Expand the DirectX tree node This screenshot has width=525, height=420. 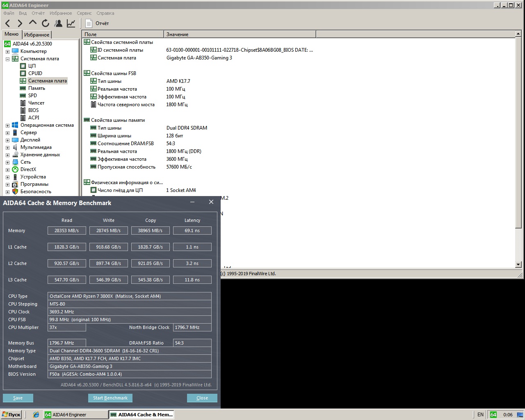pos(7,170)
